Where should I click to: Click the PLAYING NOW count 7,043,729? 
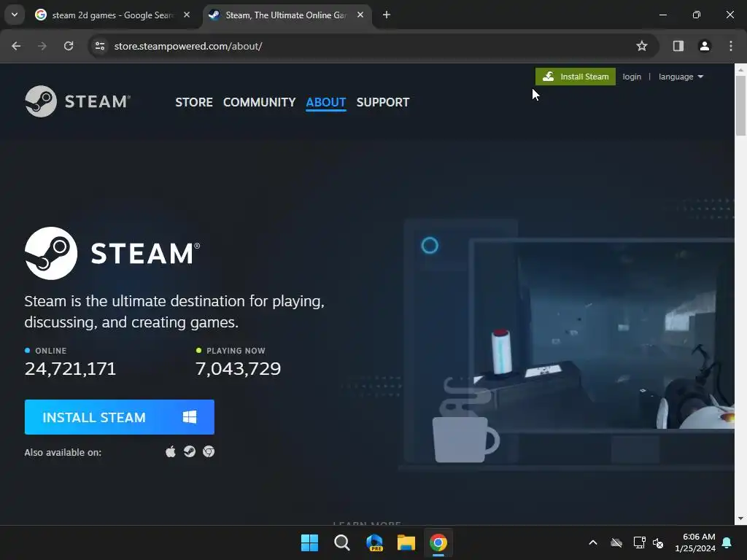239,368
